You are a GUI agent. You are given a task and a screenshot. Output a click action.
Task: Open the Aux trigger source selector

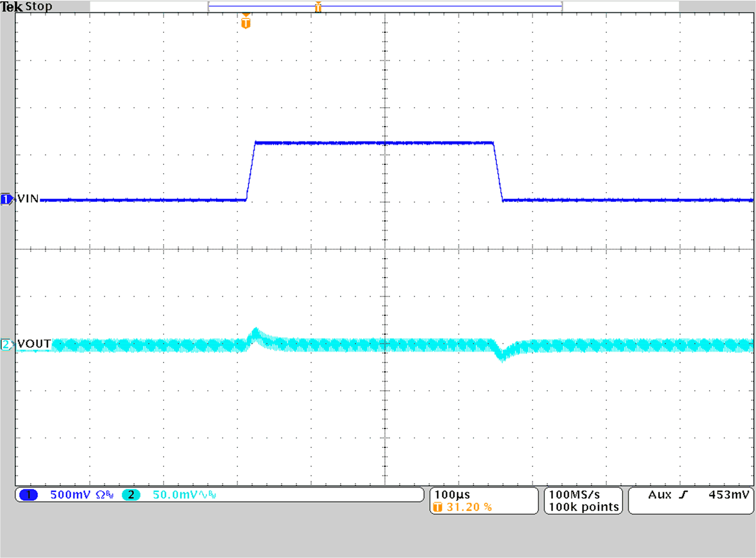661,494
